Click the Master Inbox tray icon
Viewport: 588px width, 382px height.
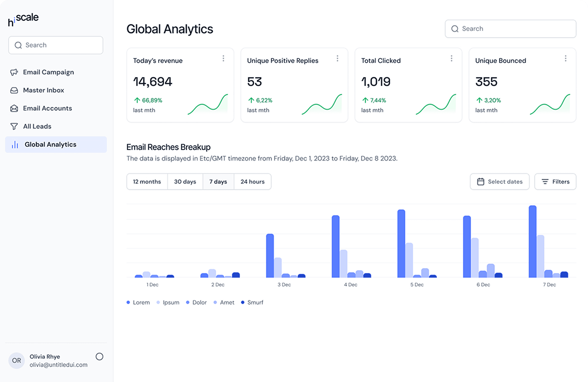point(14,90)
